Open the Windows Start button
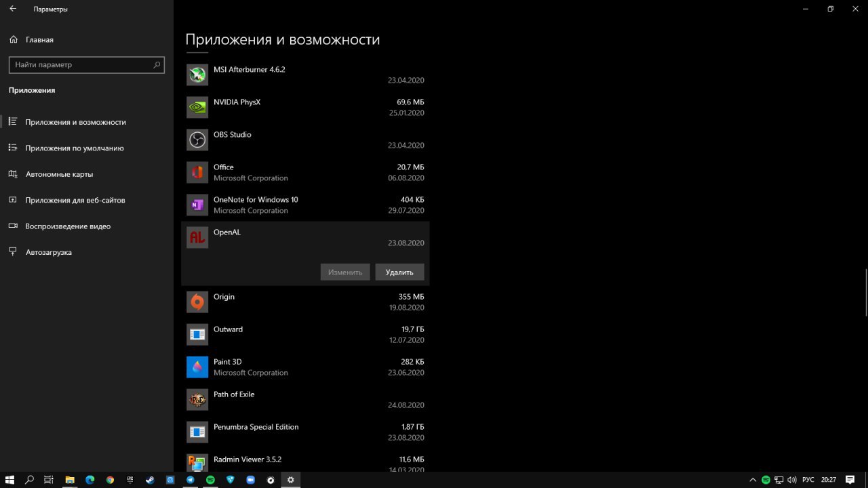Screen dimensions: 868x488 pyautogui.click(x=9, y=480)
